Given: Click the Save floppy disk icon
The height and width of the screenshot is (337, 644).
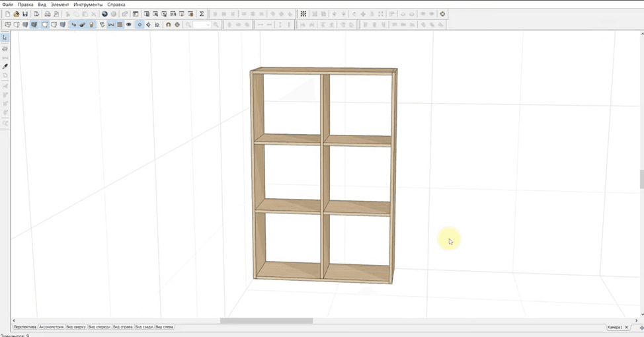Looking at the screenshot, I should pos(25,14).
